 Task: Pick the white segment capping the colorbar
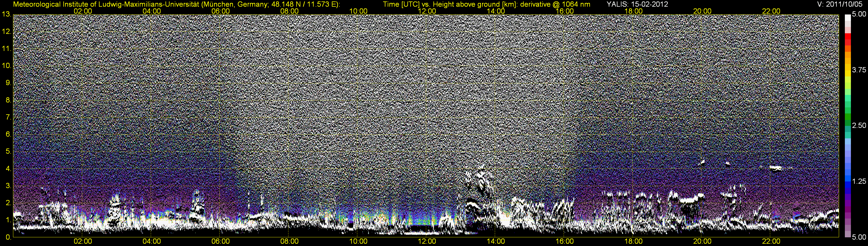point(848,18)
